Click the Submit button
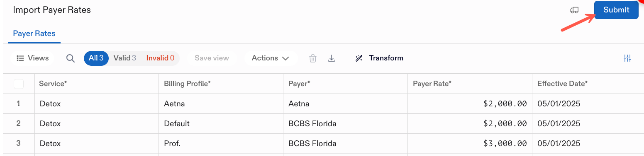644x156 pixels. (x=616, y=10)
